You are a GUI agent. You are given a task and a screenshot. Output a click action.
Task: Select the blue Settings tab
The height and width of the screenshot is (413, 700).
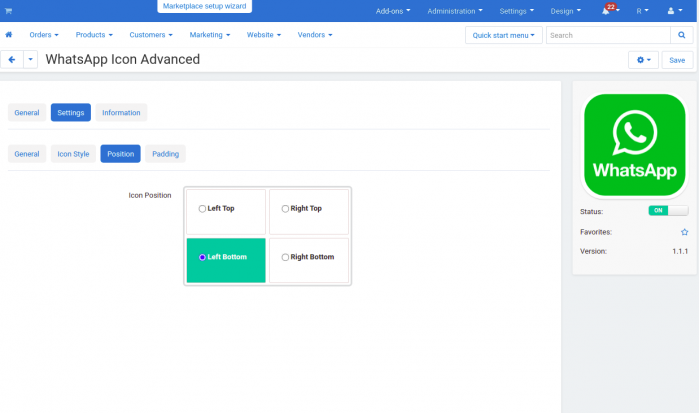[71, 113]
